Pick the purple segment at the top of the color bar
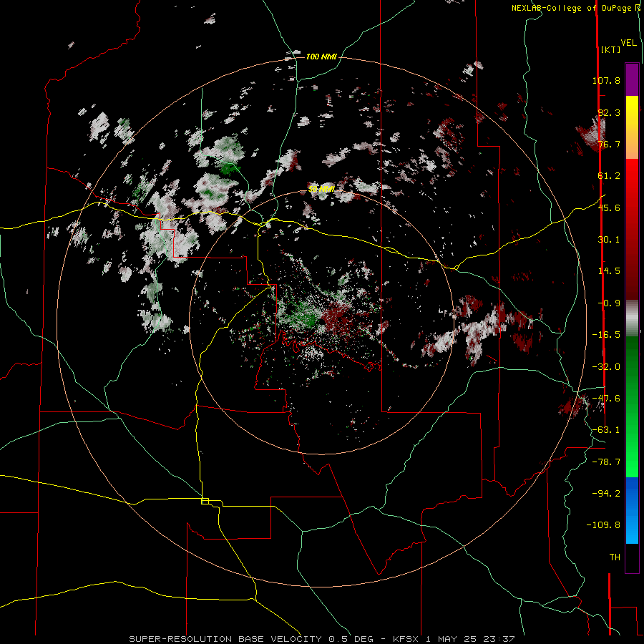This screenshot has width=644, height=644. click(x=632, y=79)
